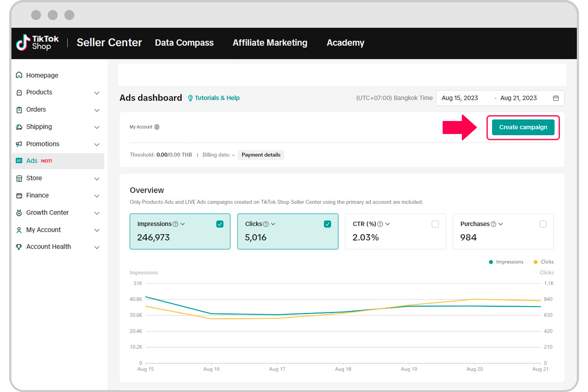The width and height of the screenshot is (588, 392).
Task: Open account settings via gear icon
Action: [157, 127]
